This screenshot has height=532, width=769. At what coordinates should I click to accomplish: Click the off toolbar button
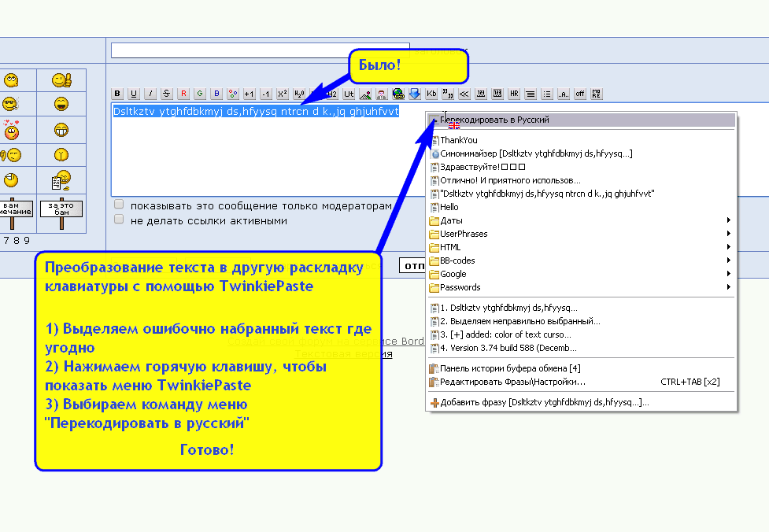point(580,94)
